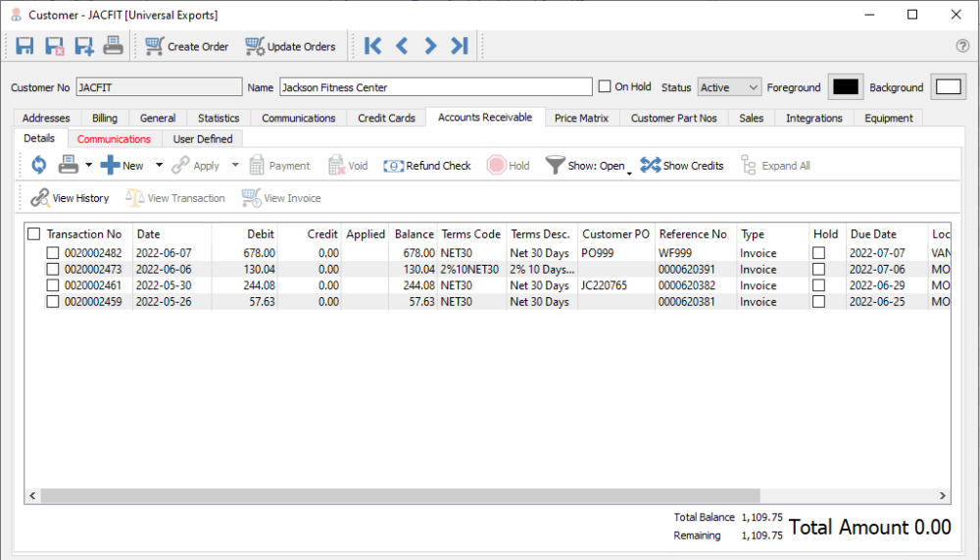Click the Create Order button
Viewport: 980px width, 560px height.
tap(186, 46)
